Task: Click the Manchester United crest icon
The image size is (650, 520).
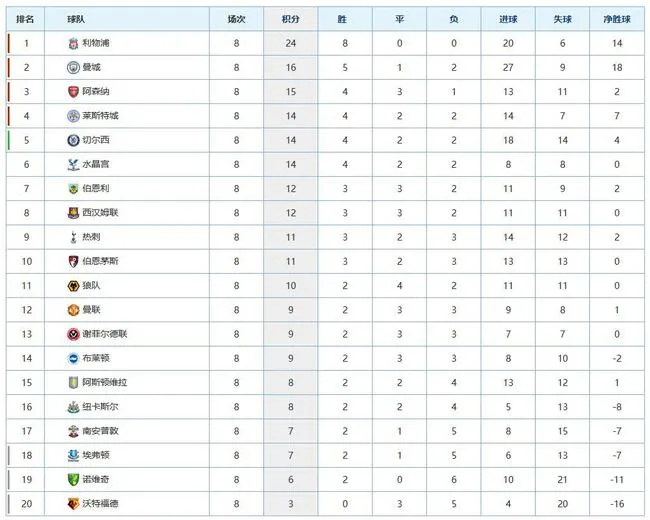Action: [x=73, y=310]
